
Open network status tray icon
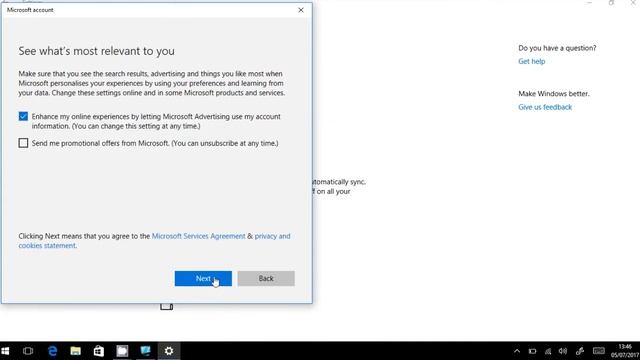[548, 351]
